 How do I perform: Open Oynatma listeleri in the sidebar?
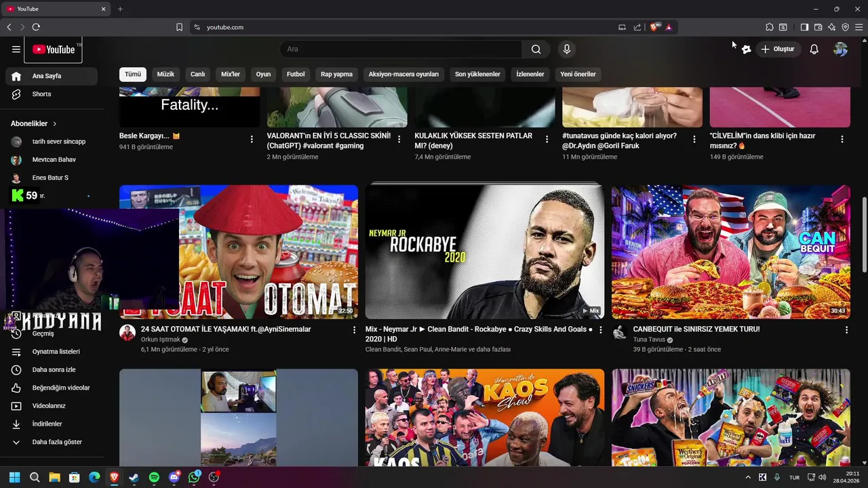pyautogui.click(x=52, y=352)
